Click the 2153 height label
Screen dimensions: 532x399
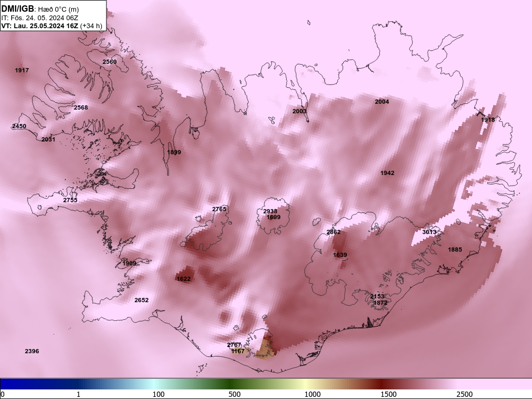click(377, 296)
